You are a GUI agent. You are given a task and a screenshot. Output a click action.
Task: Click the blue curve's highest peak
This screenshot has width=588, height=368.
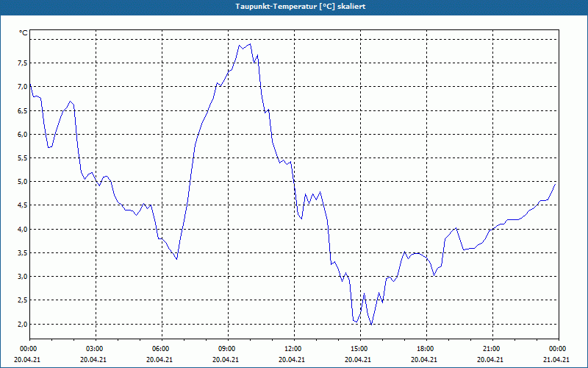click(250, 44)
